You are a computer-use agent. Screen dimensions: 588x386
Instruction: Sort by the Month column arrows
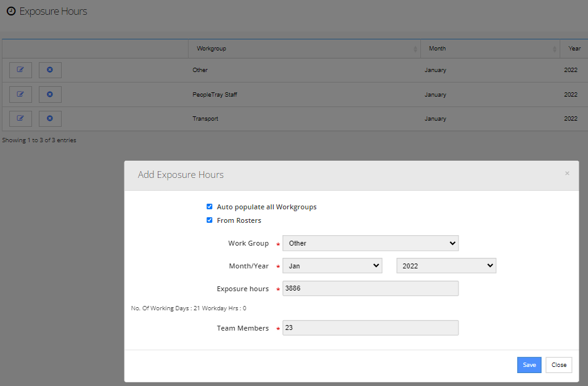tap(555, 49)
